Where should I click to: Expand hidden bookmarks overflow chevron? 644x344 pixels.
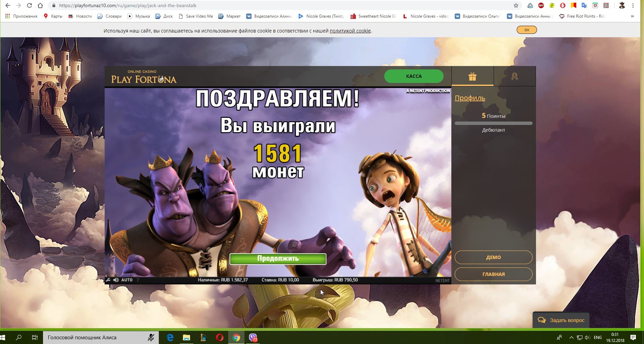pyautogui.click(x=632, y=16)
